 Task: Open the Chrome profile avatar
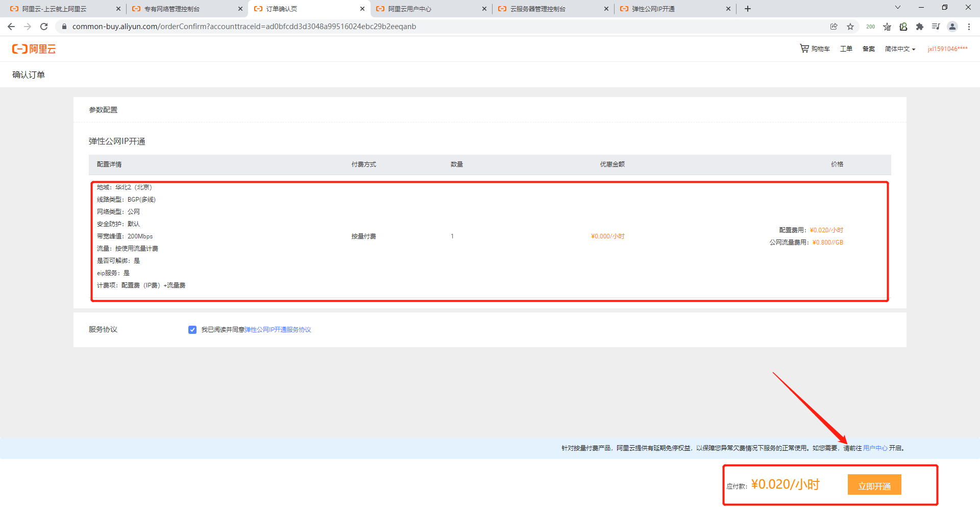point(952,27)
